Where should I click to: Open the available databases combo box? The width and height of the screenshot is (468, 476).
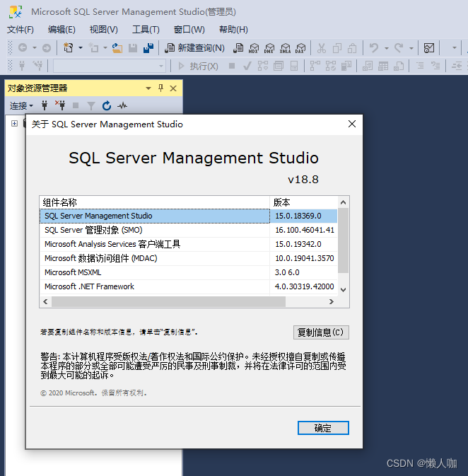point(110,66)
